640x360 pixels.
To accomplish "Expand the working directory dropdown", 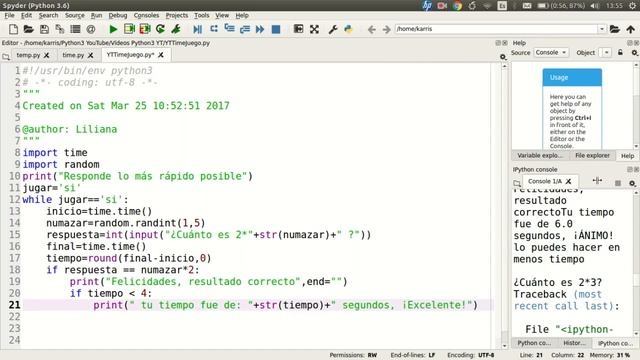I will pyautogui.click(x=602, y=29).
